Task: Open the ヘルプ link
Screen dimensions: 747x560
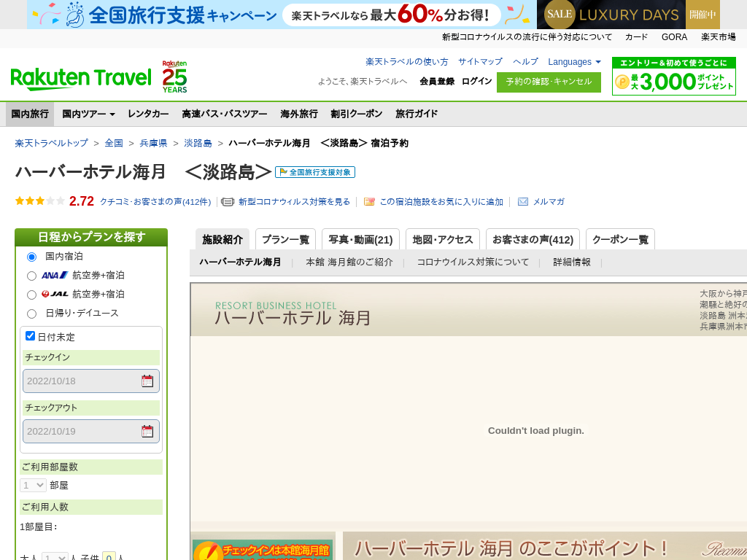Action: point(525,62)
